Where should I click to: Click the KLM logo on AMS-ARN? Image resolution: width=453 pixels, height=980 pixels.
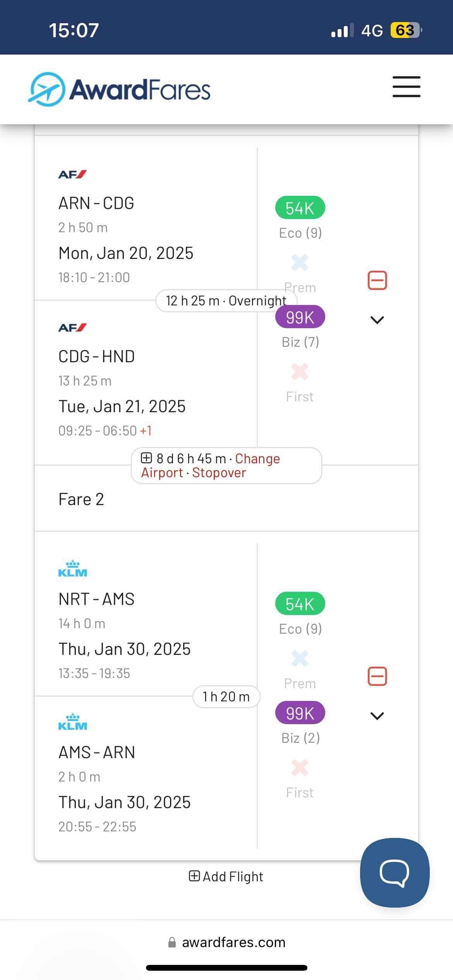coord(72,722)
